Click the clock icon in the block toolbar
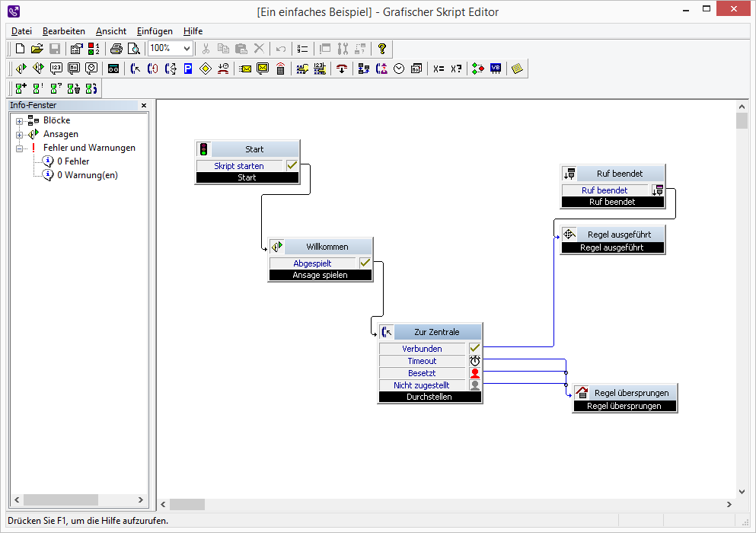756x533 pixels. pyautogui.click(x=398, y=69)
